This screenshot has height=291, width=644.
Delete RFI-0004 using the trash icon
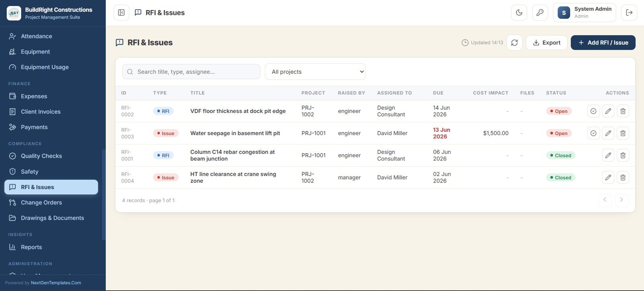click(x=623, y=177)
